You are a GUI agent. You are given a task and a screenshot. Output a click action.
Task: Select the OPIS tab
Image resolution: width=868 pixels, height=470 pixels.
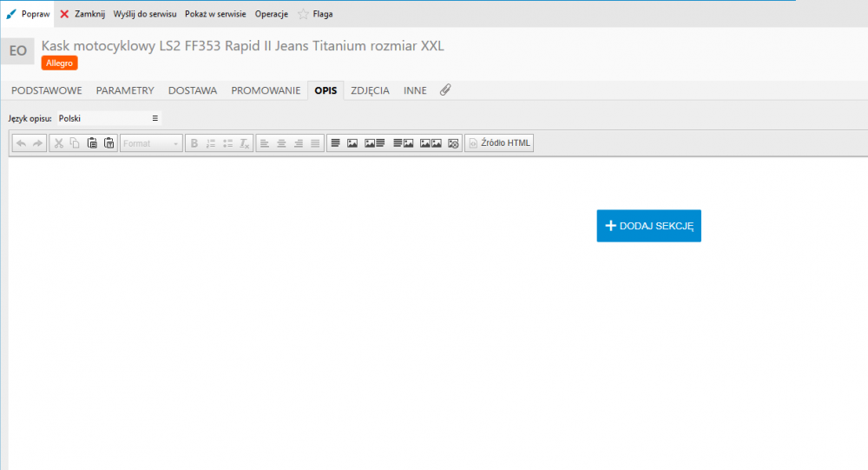coord(325,90)
